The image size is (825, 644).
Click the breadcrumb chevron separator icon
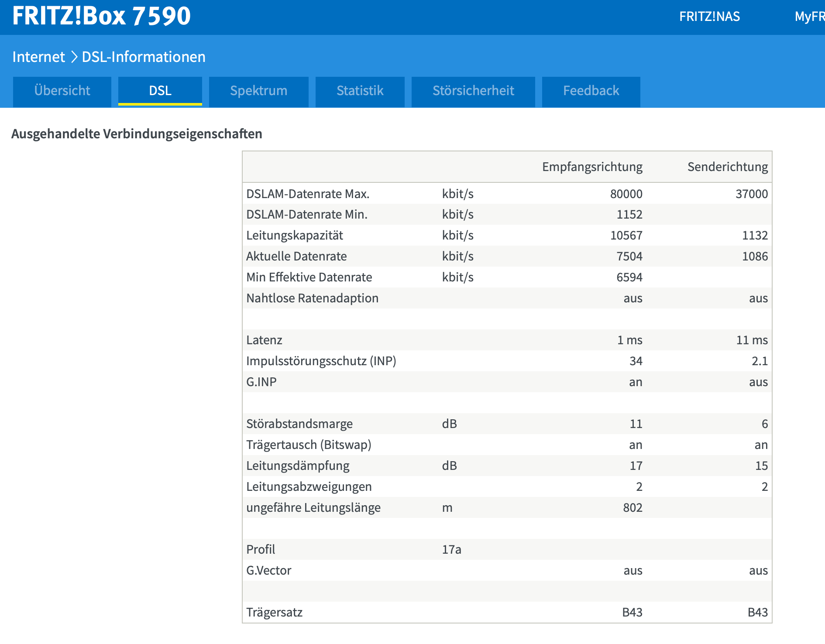(x=74, y=57)
